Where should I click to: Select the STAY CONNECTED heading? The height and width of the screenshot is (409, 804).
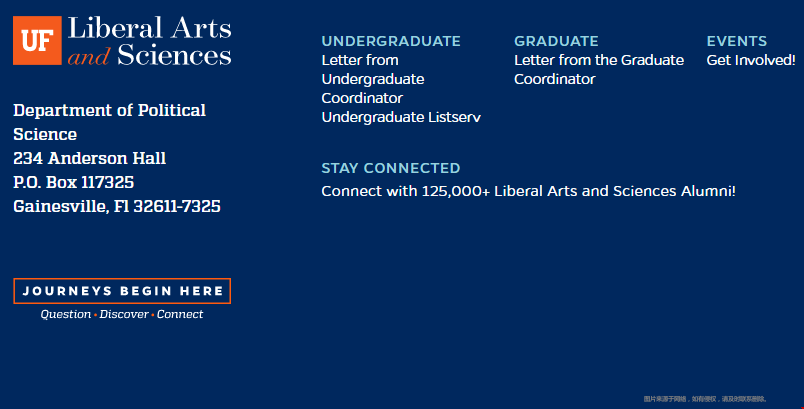pyautogui.click(x=391, y=168)
